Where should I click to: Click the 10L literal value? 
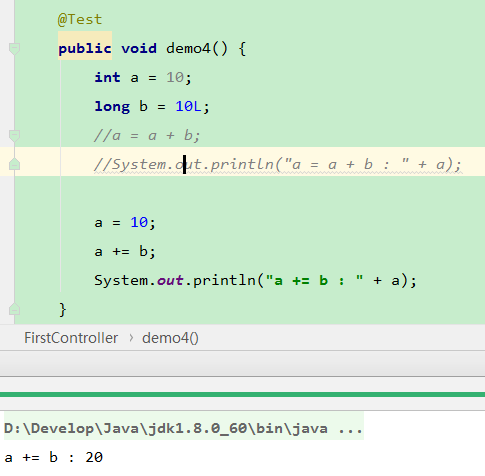[x=188, y=106]
